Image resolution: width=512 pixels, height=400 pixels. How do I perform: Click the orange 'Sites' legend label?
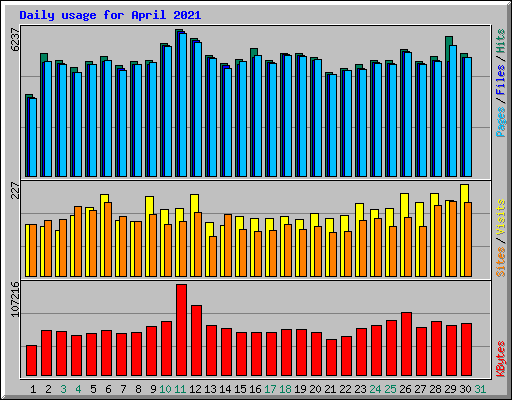[x=501, y=262]
